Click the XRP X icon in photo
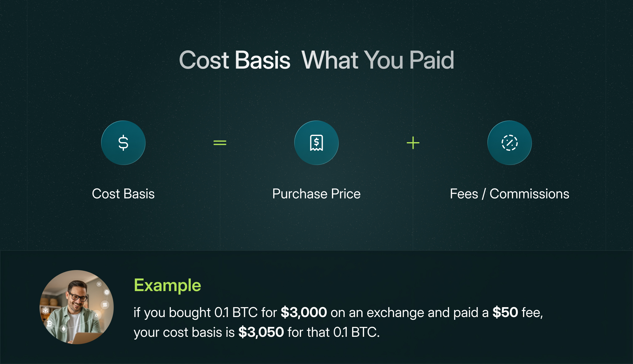This screenshot has width=633, height=364. point(99,284)
